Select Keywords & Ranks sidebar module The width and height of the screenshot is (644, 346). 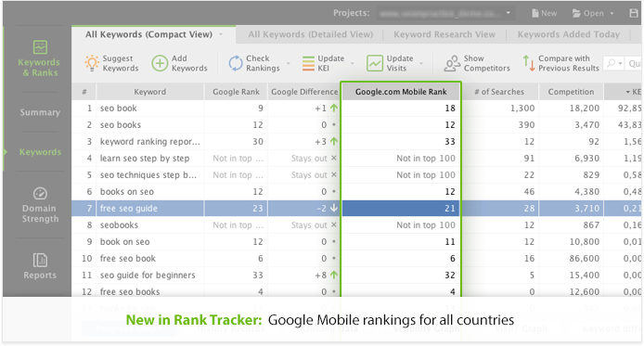tap(39, 58)
